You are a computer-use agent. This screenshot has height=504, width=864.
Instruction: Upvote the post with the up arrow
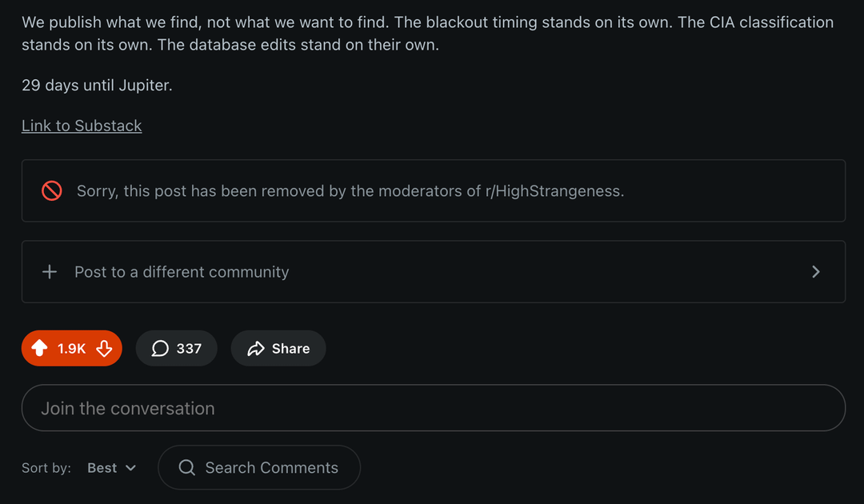[x=39, y=348]
